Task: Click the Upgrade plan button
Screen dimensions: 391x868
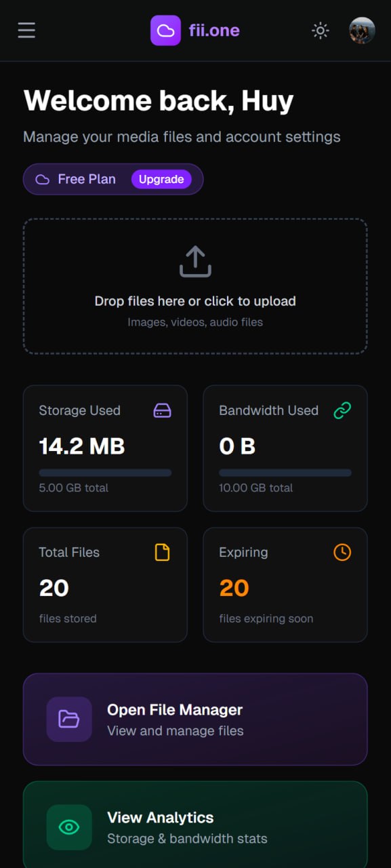Action: [x=161, y=179]
